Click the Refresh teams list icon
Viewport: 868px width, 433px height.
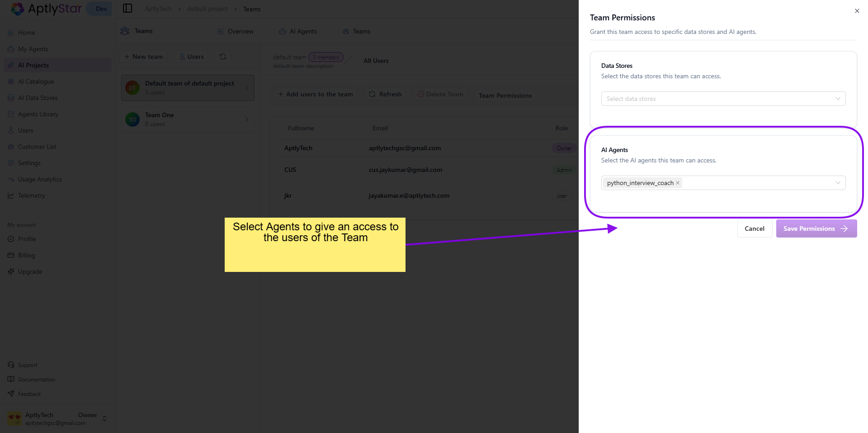pyautogui.click(x=222, y=57)
